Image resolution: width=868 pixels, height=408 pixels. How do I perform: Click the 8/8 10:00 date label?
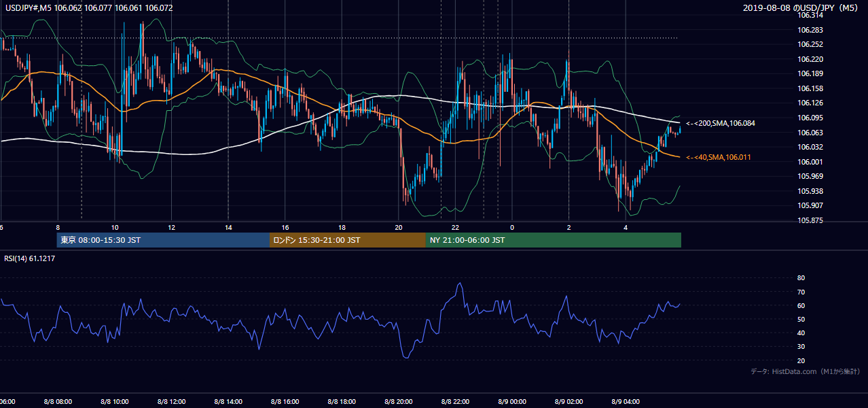[115, 402]
